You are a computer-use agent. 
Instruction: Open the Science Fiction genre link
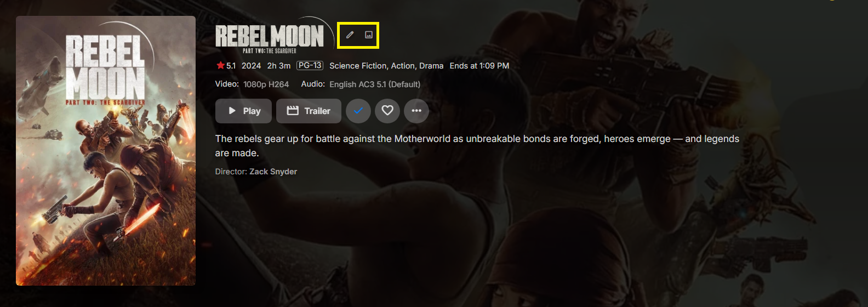pos(358,66)
